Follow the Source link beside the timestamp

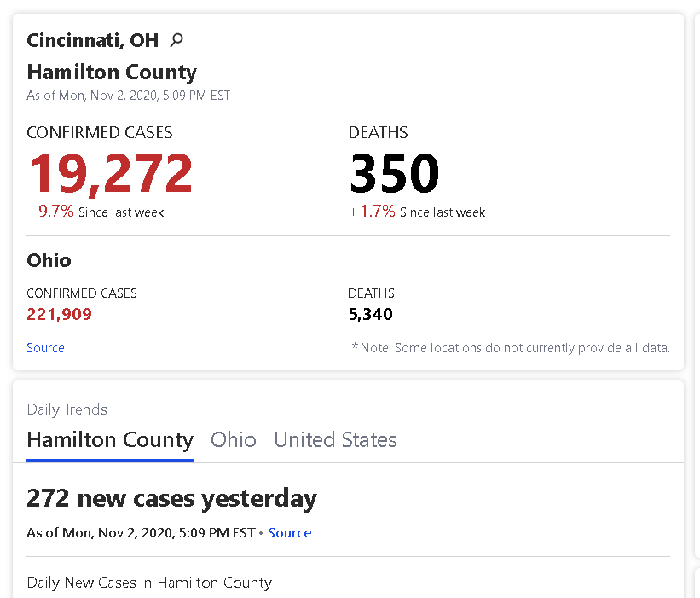(289, 533)
